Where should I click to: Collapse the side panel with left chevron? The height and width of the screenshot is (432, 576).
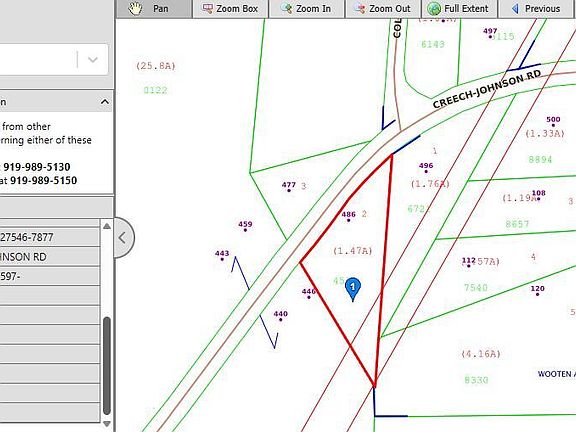[123, 238]
